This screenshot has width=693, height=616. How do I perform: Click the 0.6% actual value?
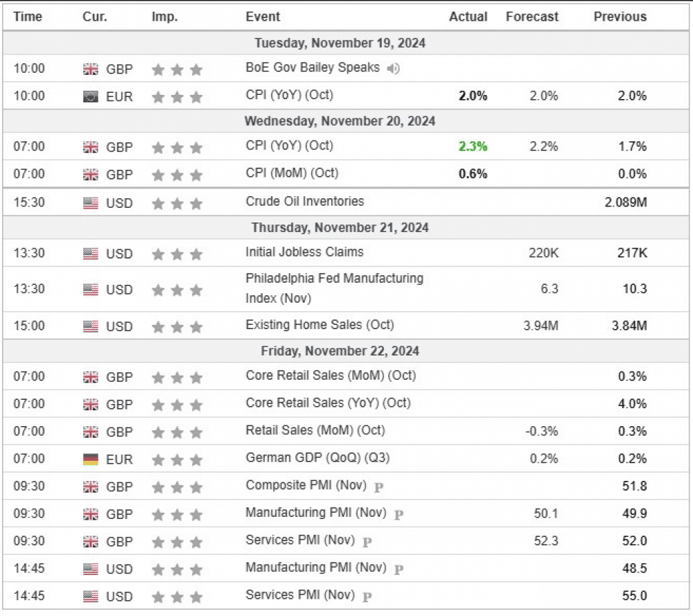473,174
